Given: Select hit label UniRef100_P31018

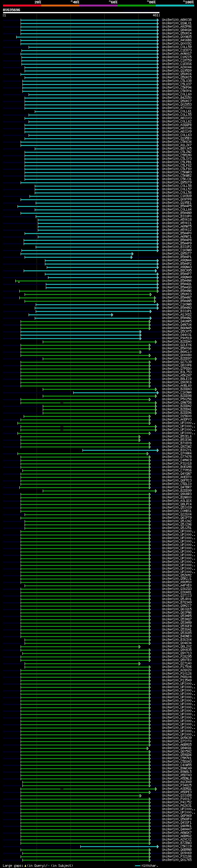Looking at the screenshot, I should tap(177, 464).
